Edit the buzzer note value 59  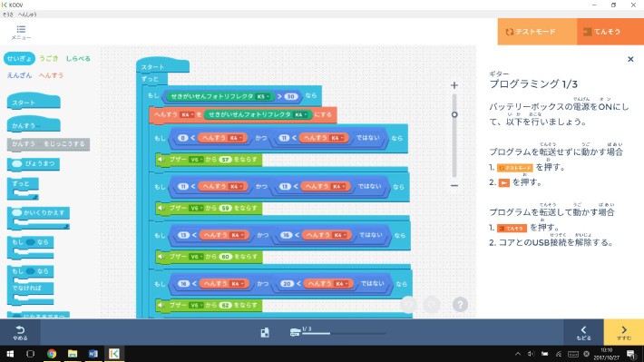226,209
